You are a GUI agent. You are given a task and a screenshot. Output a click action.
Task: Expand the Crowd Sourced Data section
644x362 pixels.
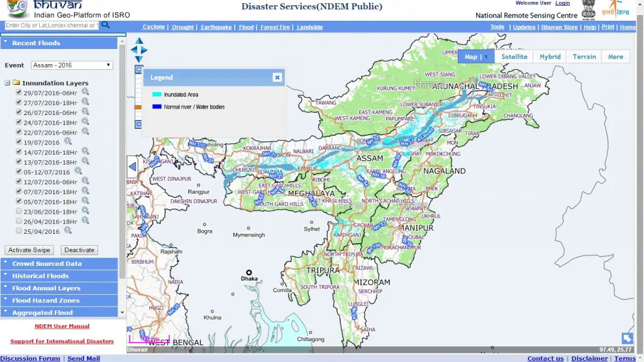pyautogui.click(x=59, y=263)
